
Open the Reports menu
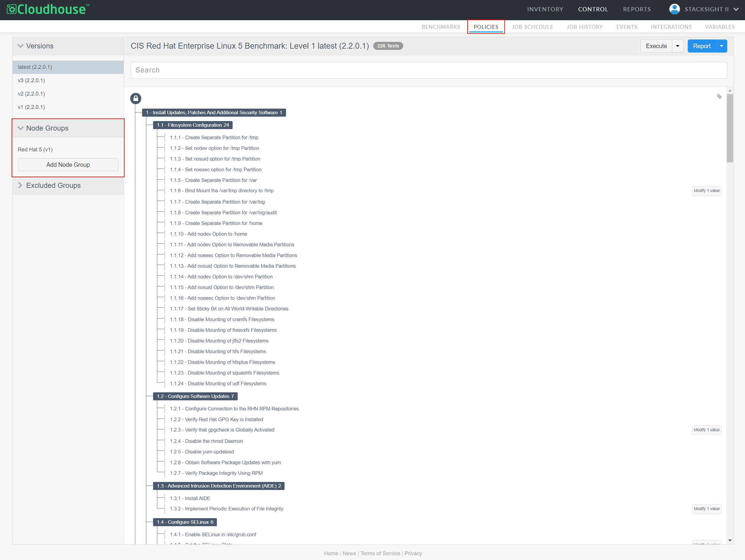[636, 9]
